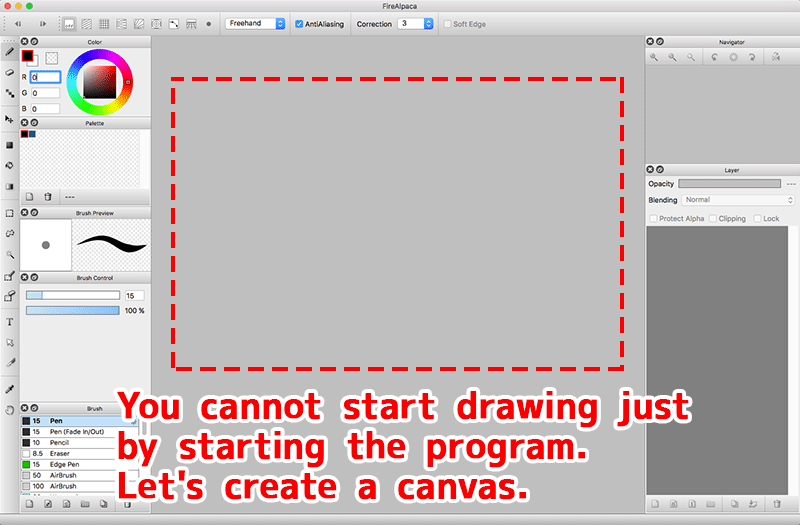Viewport: 800px width, 525px height.
Task: Select the Operation tool arrow icon
Action: (9, 342)
